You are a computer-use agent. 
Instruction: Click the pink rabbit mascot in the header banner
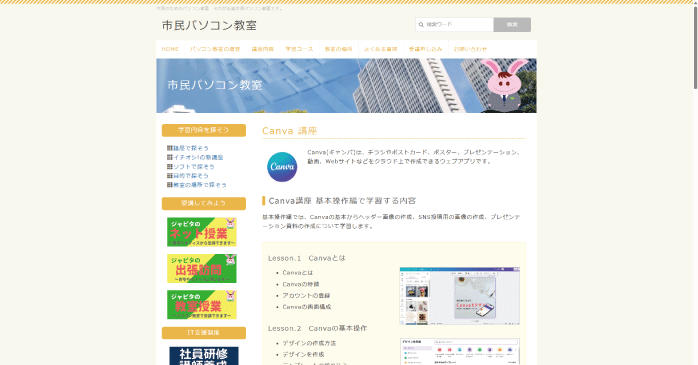coord(505,85)
